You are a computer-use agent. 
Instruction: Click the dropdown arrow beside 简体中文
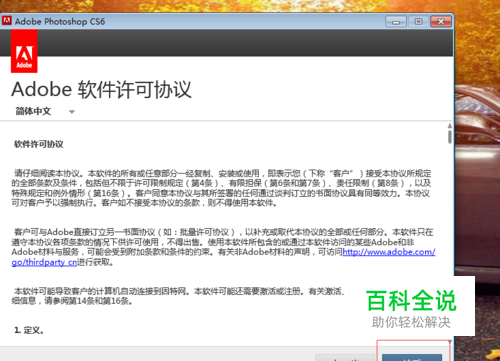click(x=72, y=112)
